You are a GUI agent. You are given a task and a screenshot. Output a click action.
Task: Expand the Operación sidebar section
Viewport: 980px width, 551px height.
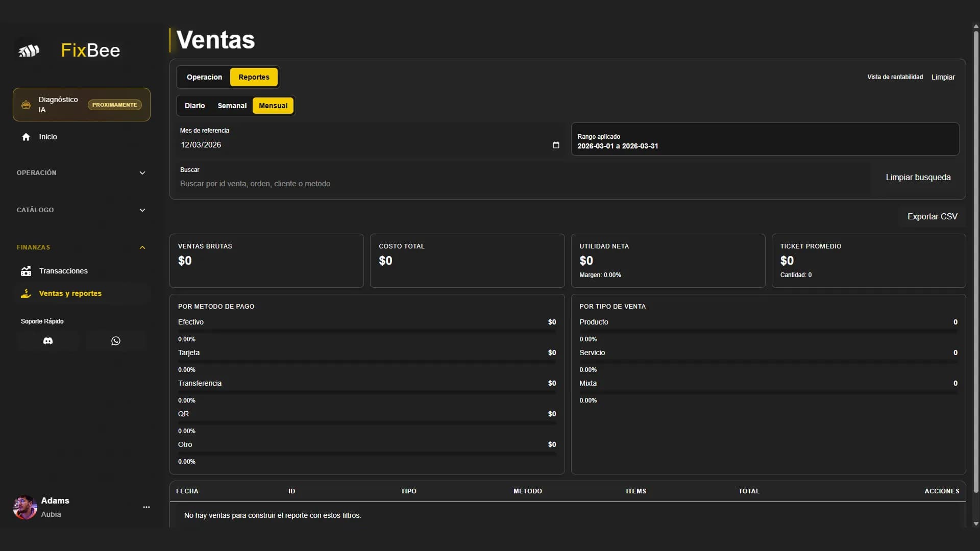click(142, 173)
